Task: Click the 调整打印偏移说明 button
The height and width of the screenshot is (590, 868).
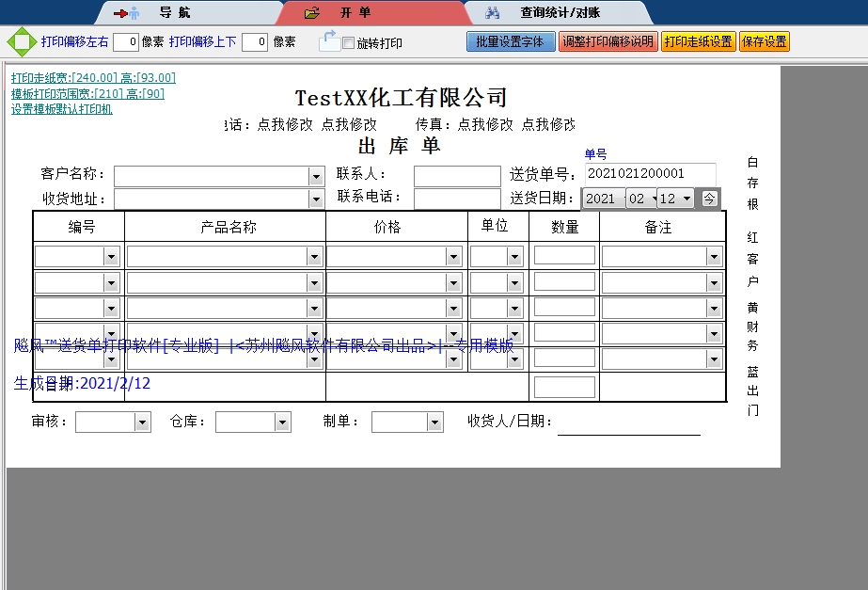Action: 608,41
